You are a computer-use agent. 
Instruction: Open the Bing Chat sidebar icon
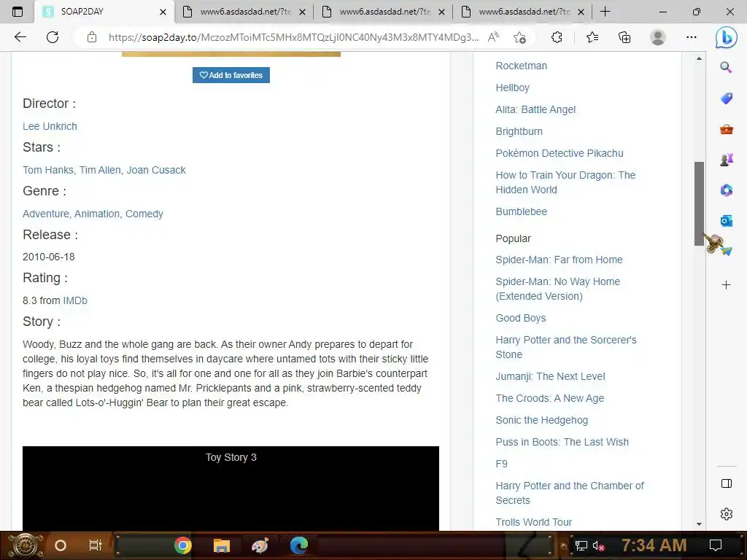pos(726,37)
